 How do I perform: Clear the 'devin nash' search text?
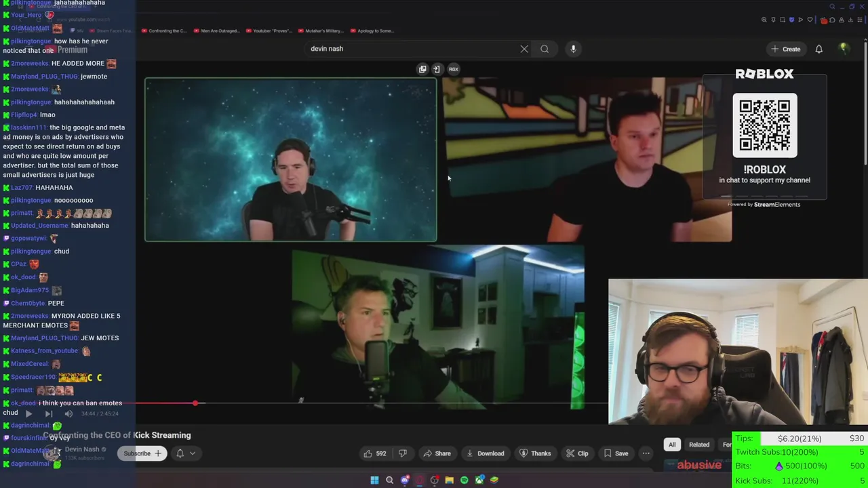(x=524, y=49)
